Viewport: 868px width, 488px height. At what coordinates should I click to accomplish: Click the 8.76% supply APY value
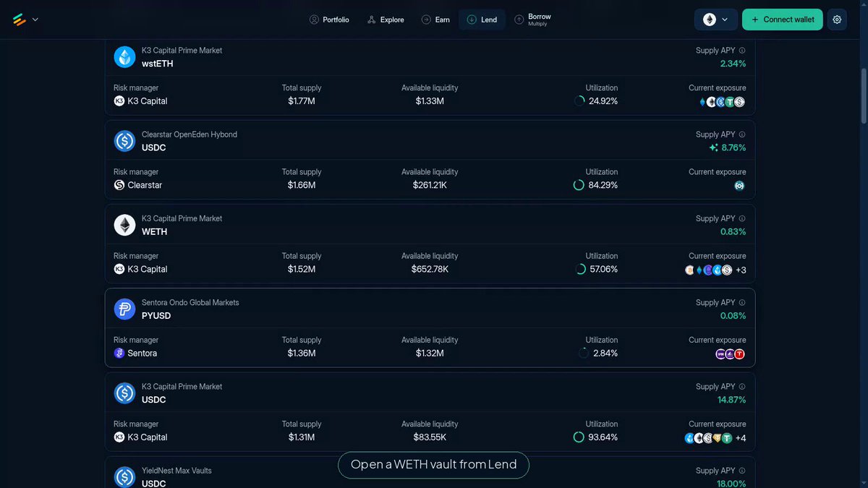click(734, 147)
